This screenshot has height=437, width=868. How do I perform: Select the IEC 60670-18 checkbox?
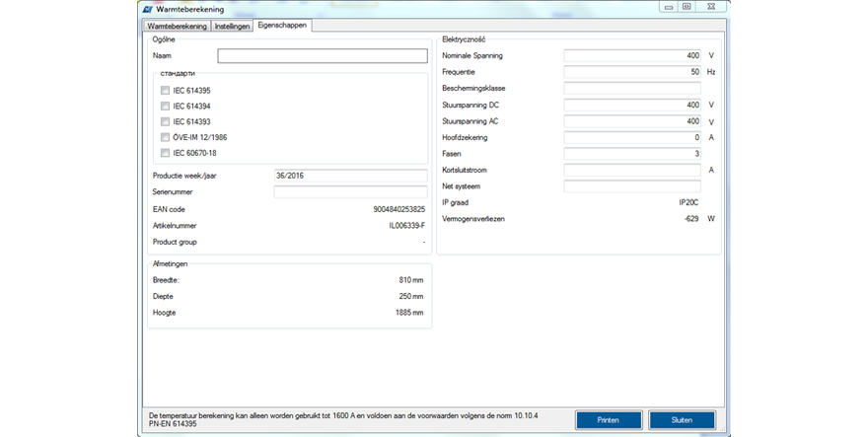(165, 153)
